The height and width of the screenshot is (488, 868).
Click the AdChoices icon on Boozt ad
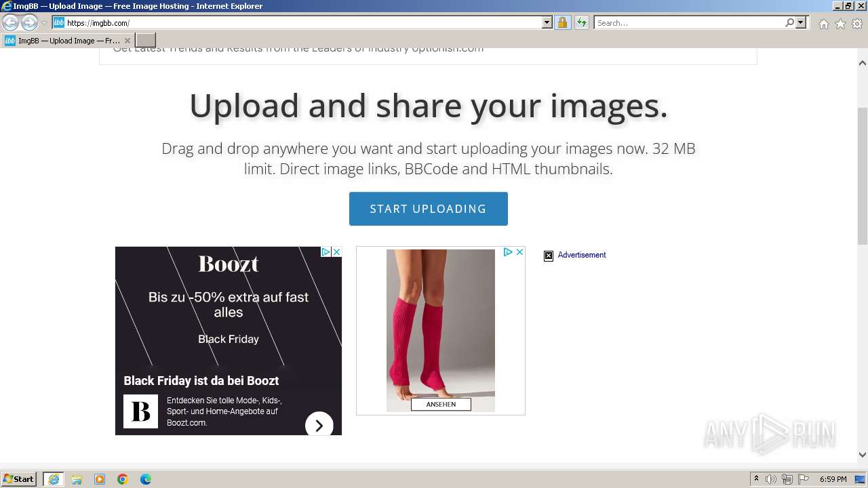(325, 252)
